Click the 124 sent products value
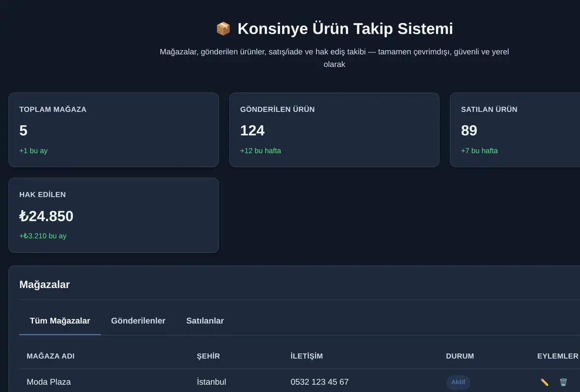 (252, 131)
